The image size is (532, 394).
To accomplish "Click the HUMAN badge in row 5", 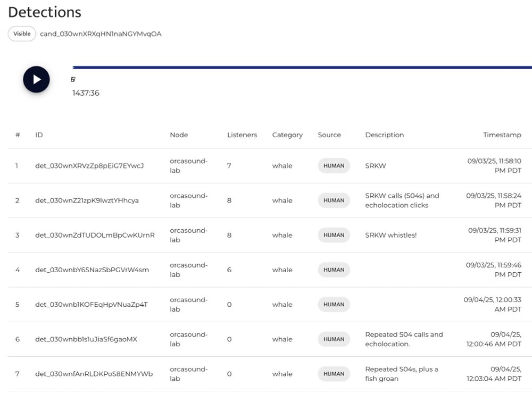I will pos(334,305).
